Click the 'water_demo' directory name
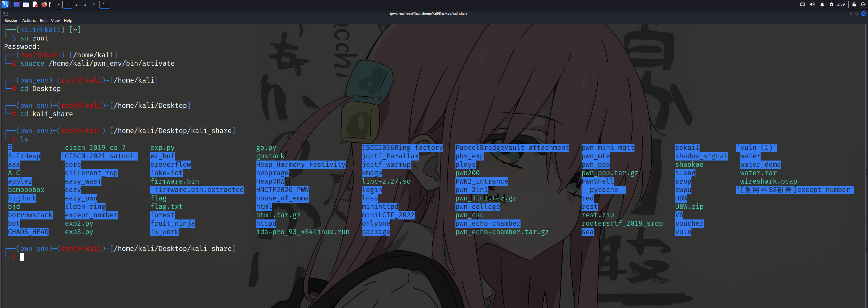Viewport: 868px width, 308px height. [761, 165]
